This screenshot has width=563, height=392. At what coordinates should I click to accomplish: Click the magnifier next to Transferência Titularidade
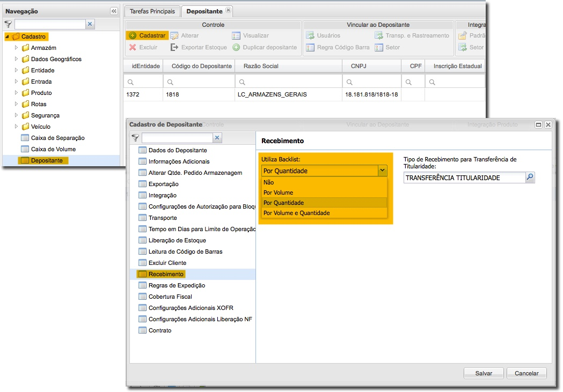(x=530, y=177)
